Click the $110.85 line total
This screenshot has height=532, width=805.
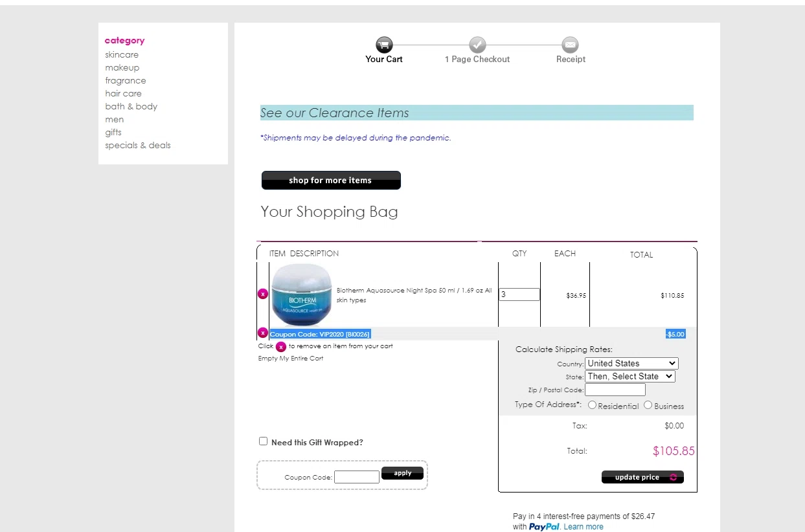(672, 295)
